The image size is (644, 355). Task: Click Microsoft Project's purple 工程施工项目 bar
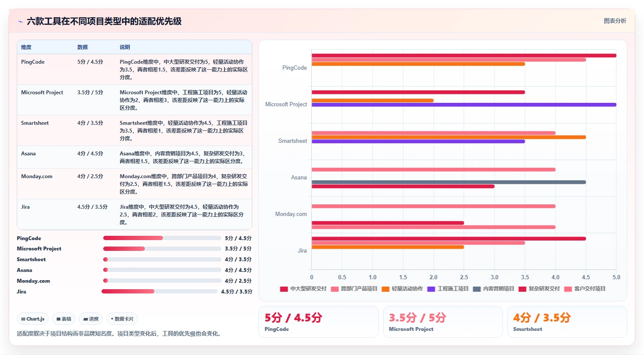464,105
